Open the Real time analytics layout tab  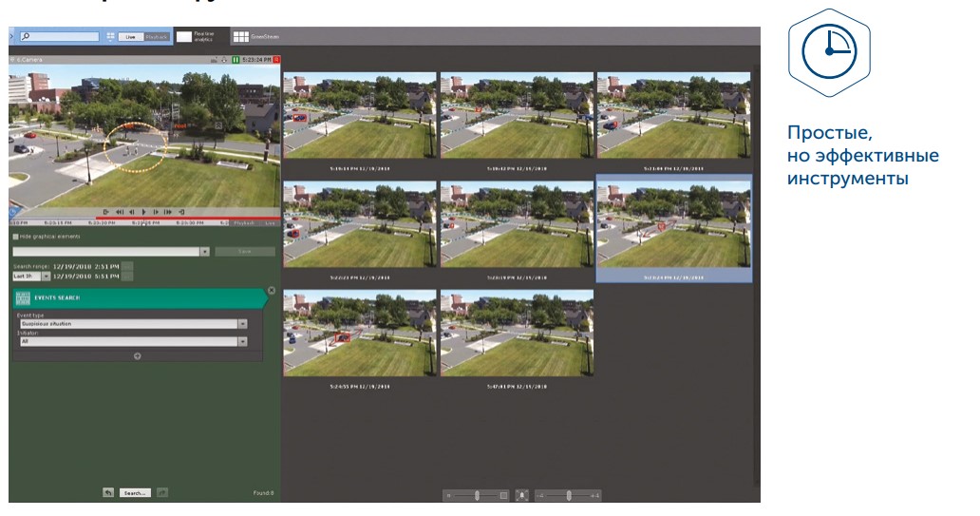click(x=201, y=36)
